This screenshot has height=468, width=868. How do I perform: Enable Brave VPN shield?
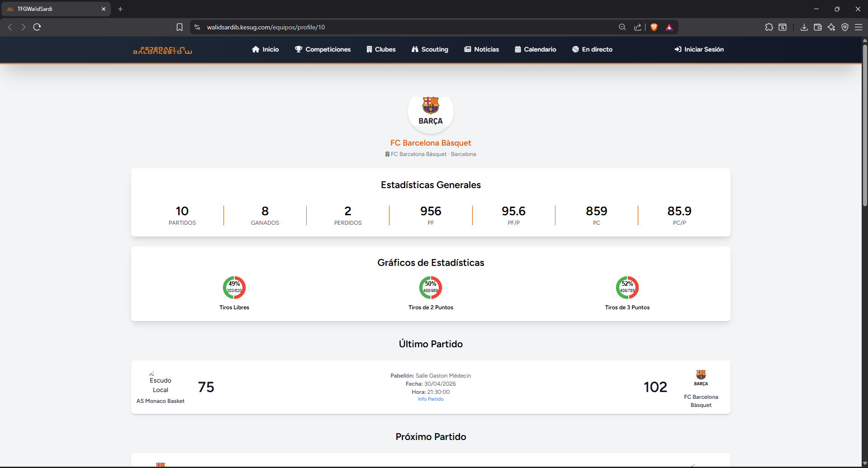(x=845, y=27)
